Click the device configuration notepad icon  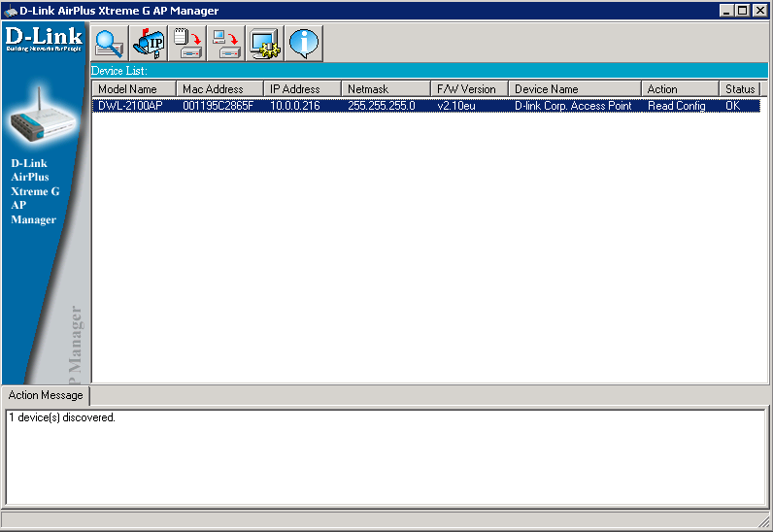(x=187, y=44)
